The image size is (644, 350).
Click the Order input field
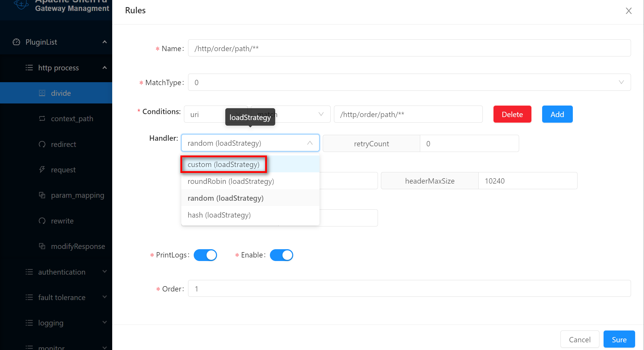tap(409, 289)
